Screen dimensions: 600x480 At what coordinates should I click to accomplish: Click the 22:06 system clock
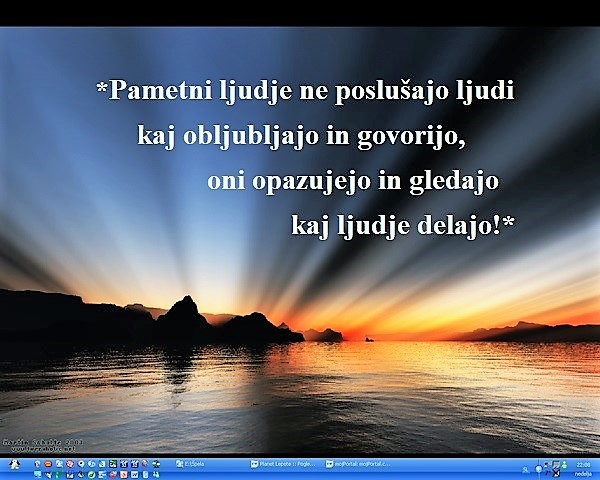[584, 463]
